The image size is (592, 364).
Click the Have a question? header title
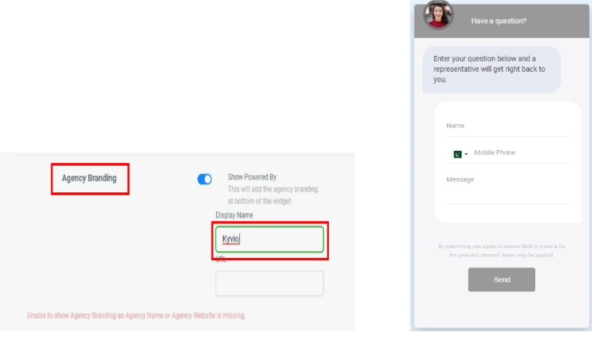pyautogui.click(x=499, y=21)
